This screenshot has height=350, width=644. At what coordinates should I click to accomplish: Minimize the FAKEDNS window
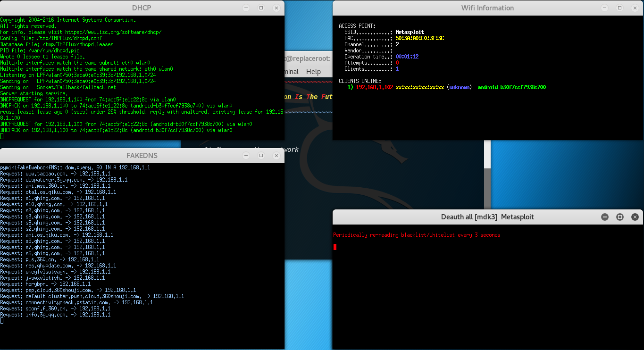click(246, 155)
